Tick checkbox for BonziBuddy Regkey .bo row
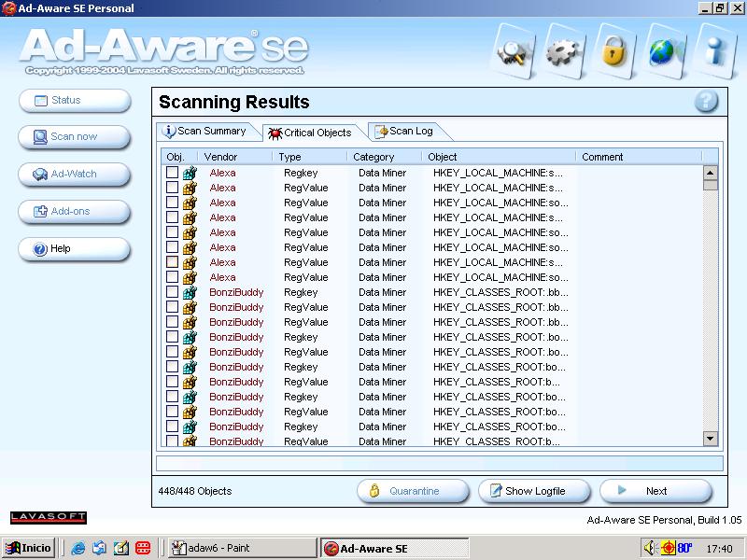The image size is (747, 560). [x=172, y=337]
